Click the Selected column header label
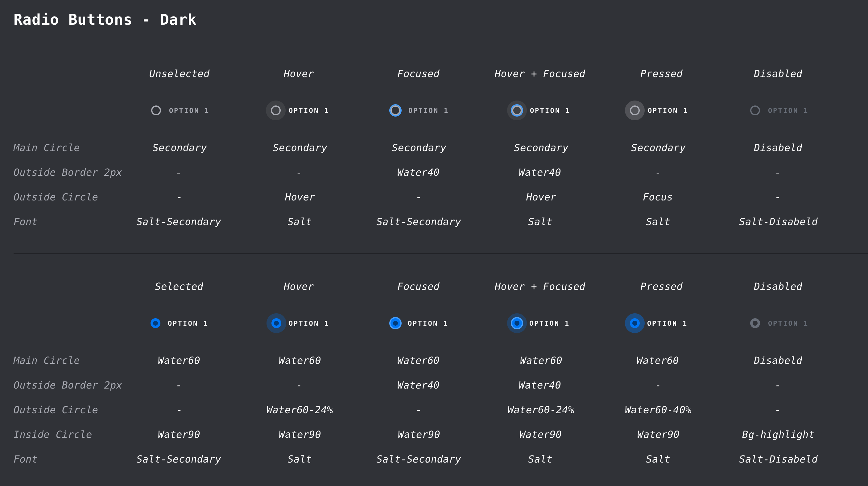The height and width of the screenshot is (486, 868). 179,286
